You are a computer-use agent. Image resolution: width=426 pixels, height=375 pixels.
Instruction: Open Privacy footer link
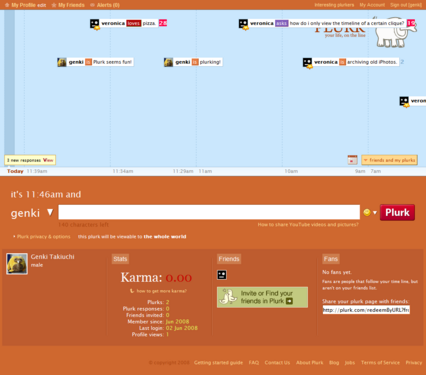(x=414, y=363)
